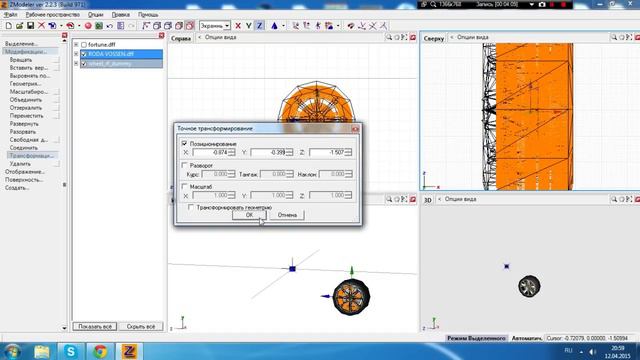Open the Правка menu
The width and height of the screenshot is (640, 360).
pyautogui.click(x=121, y=15)
